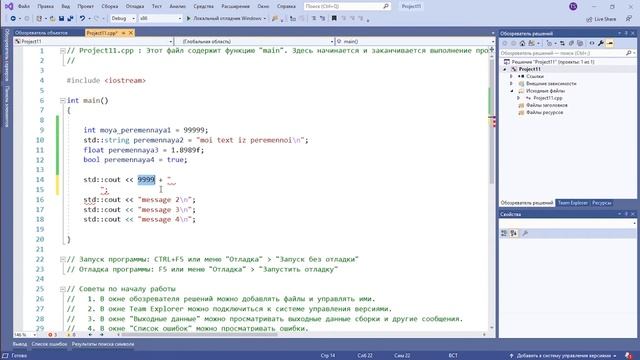
Task: Select the Файлы заголовков folder
Action: pos(547,105)
